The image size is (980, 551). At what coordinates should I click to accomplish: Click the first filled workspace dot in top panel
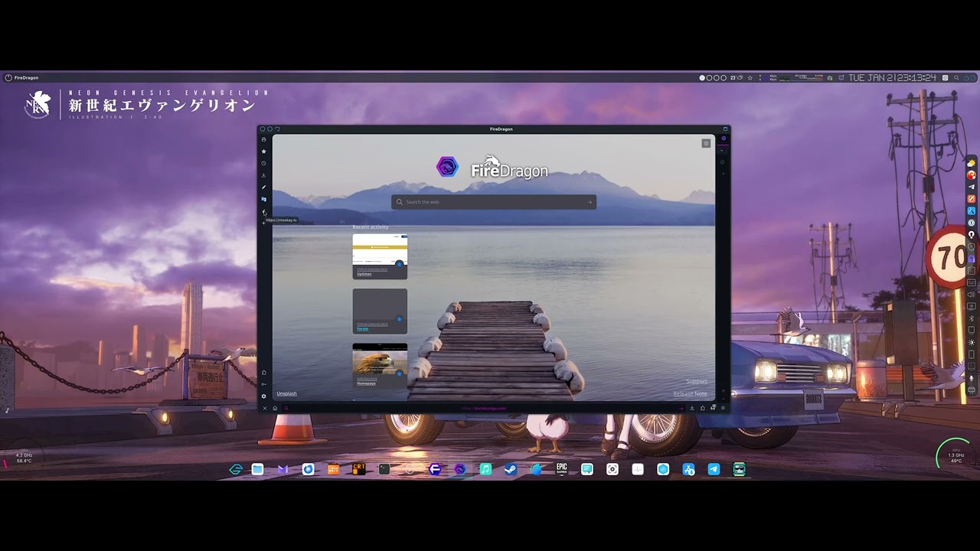point(702,78)
